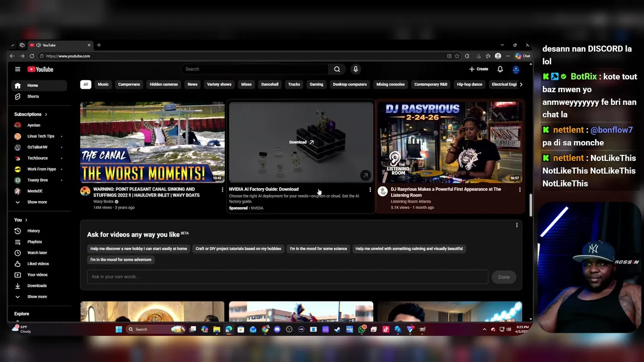The image size is (644, 362).
Task: Select the Music category chip
Action: (x=103, y=84)
